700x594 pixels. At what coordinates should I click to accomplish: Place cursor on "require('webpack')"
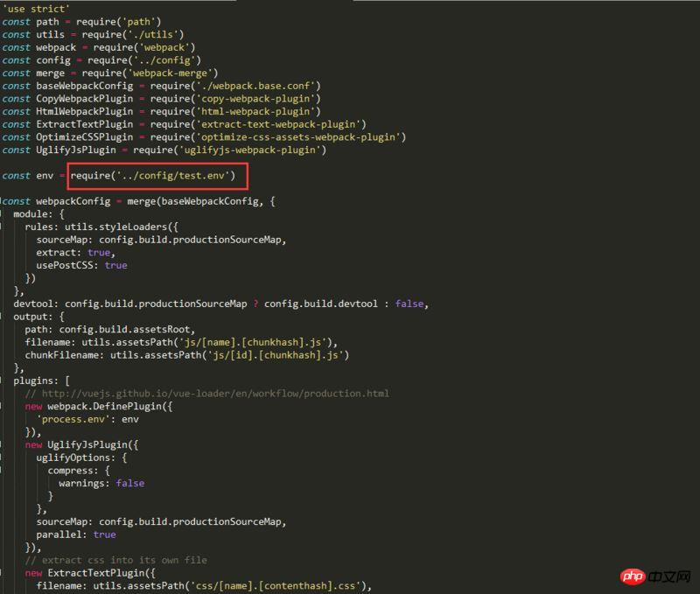[x=143, y=47]
